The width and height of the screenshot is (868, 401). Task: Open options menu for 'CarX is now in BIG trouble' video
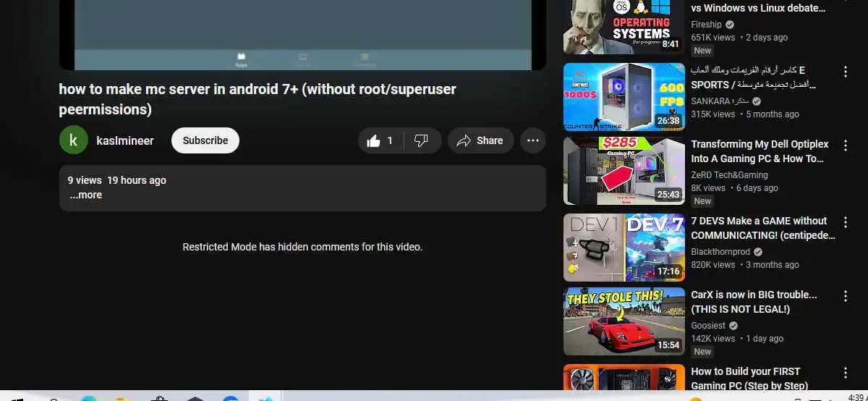click(845, 296)
